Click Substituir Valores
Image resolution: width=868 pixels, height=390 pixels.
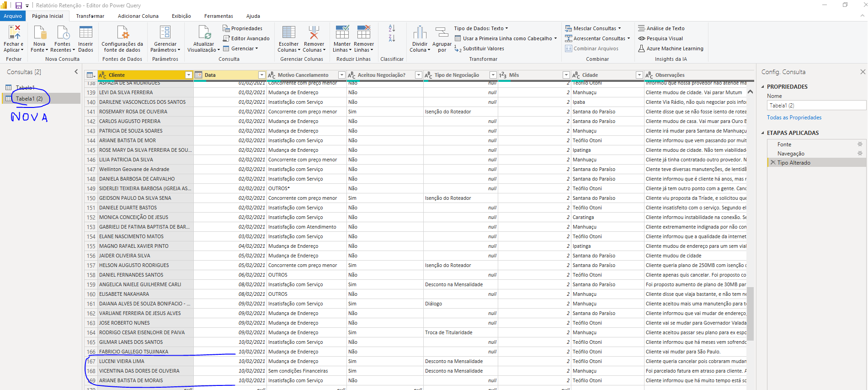coord(479,48)
